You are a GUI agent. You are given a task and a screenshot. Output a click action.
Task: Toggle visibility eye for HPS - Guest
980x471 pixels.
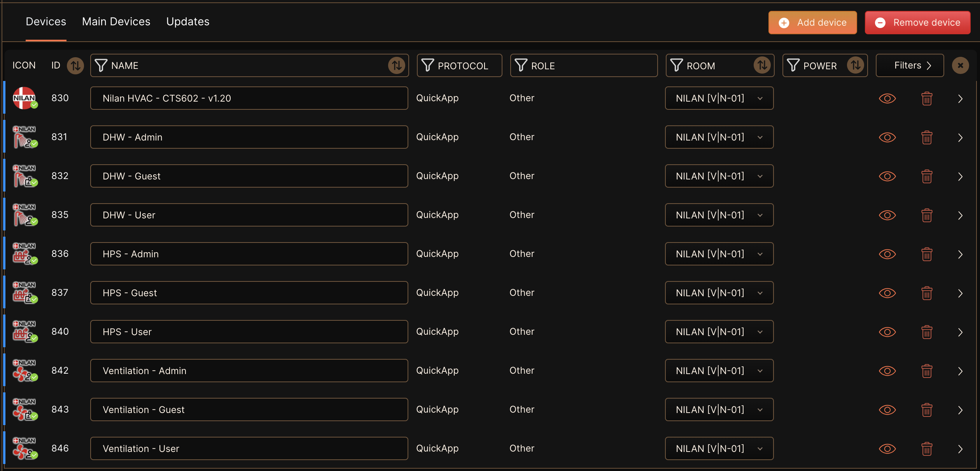(887, 293)
